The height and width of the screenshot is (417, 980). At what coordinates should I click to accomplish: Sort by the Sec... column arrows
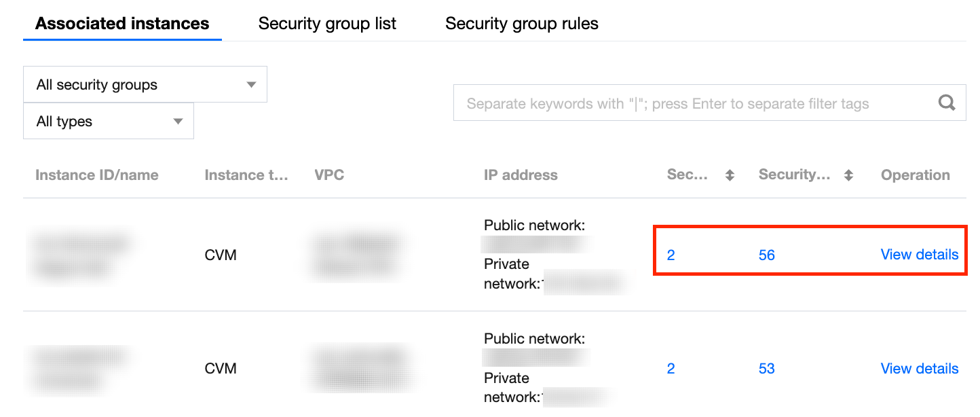coord(730,175)
